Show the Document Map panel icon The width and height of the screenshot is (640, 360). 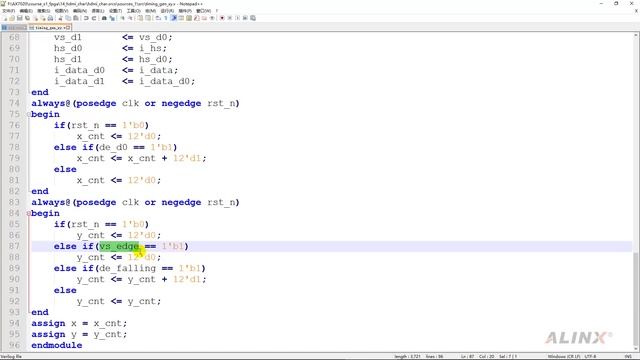click(x=189, y=18)
